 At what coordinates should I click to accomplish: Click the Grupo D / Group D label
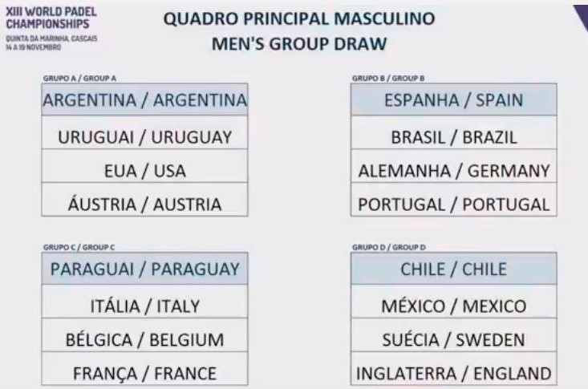pyautogui.click(x=389, y=247)
